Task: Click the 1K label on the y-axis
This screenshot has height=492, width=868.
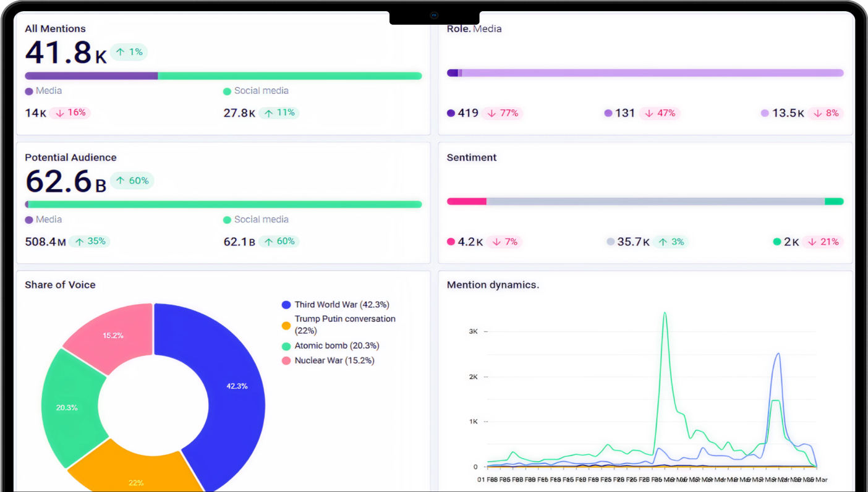Action: (x=474, y=422)
